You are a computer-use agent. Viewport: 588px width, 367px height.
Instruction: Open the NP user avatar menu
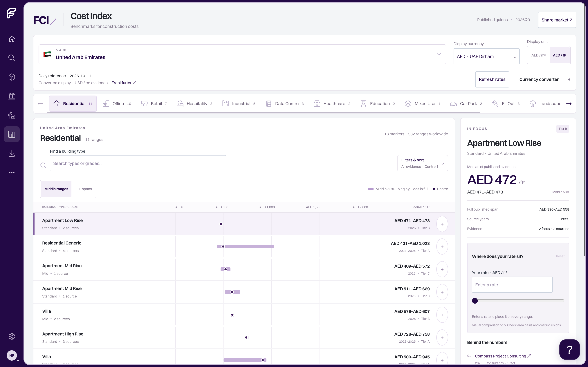(12, 355)
